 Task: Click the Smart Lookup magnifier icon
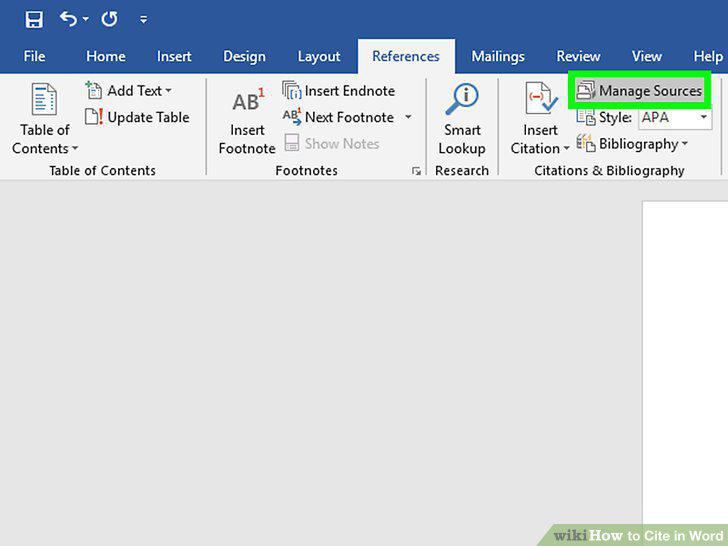(462, 99)
